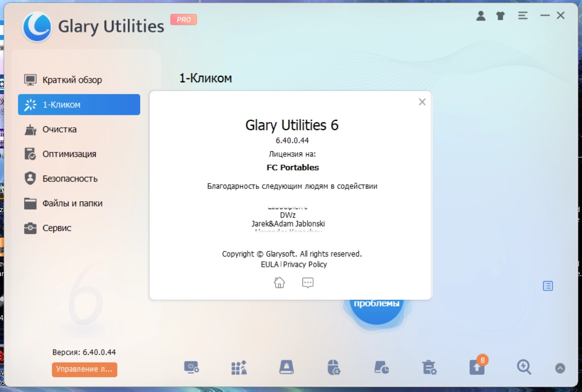Click the Jarek&Adam Jablonski credit line
This screenshot has width=582, height=392.
(288, 223)
